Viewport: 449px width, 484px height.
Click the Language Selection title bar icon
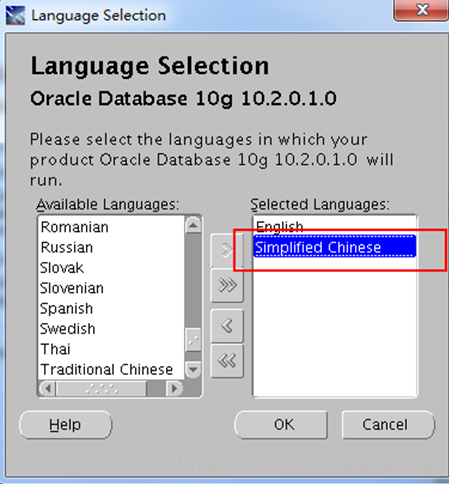(x=15, y=15)
